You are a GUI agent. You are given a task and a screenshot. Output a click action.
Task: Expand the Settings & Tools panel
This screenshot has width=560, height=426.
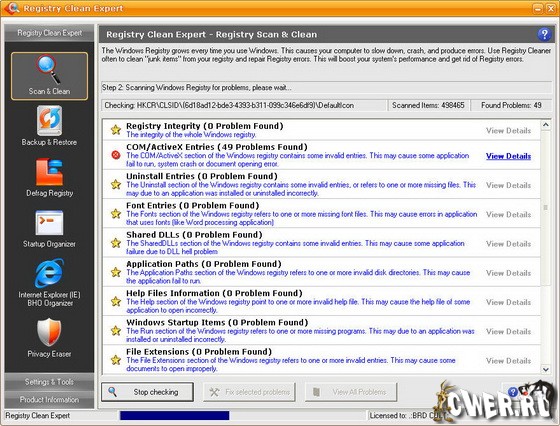point(49,382)
